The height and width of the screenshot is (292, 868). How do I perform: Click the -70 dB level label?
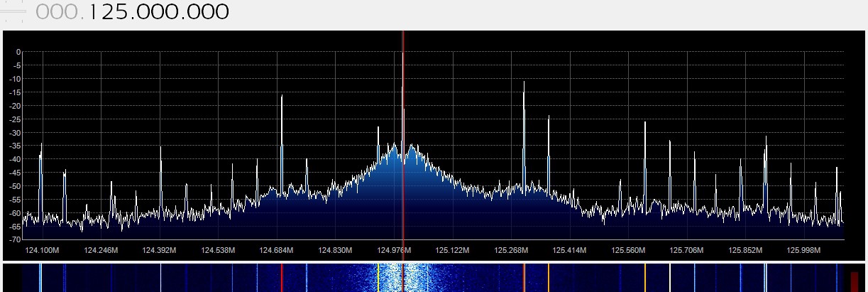15,240
